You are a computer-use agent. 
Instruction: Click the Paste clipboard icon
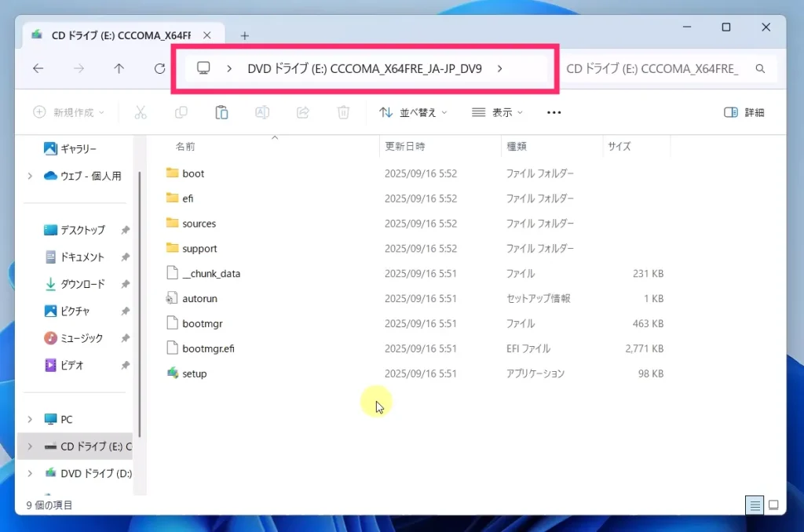(x=221, y=112)
